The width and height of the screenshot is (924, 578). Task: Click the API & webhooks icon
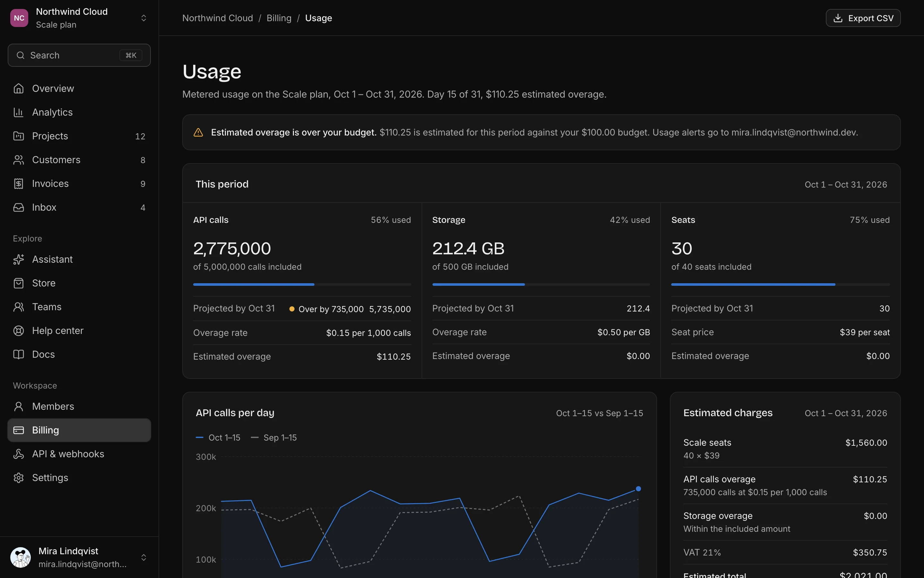pyautogui.click(x=18, y=454)
